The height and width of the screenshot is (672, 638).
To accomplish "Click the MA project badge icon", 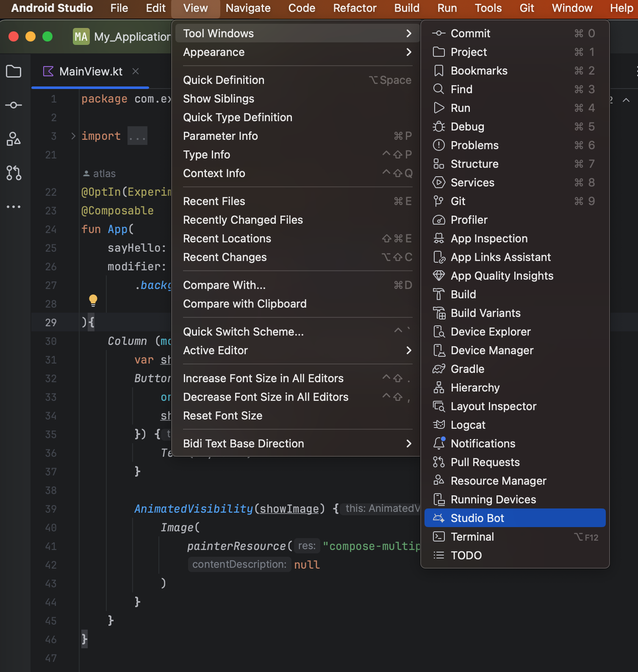I will click(81, 37).
